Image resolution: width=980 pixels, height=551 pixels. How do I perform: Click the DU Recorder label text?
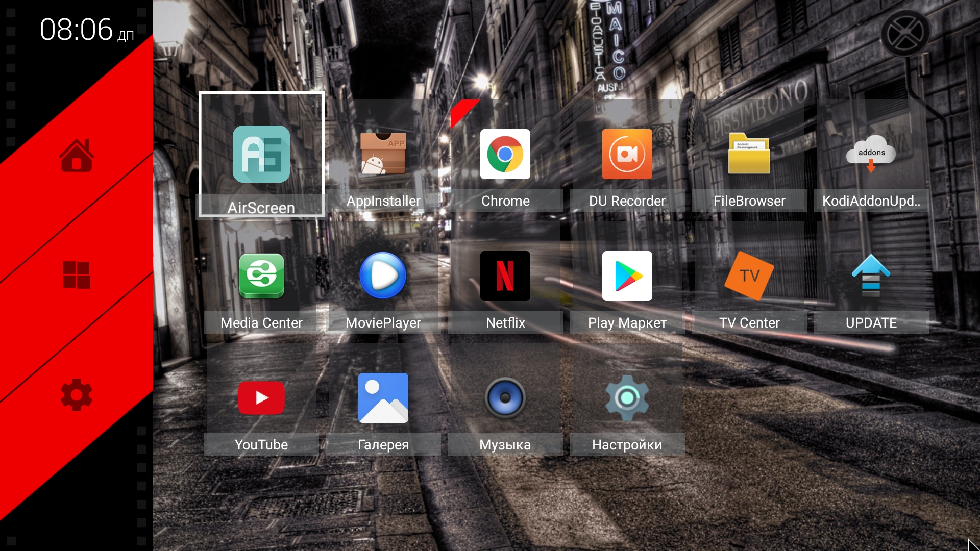627,201
